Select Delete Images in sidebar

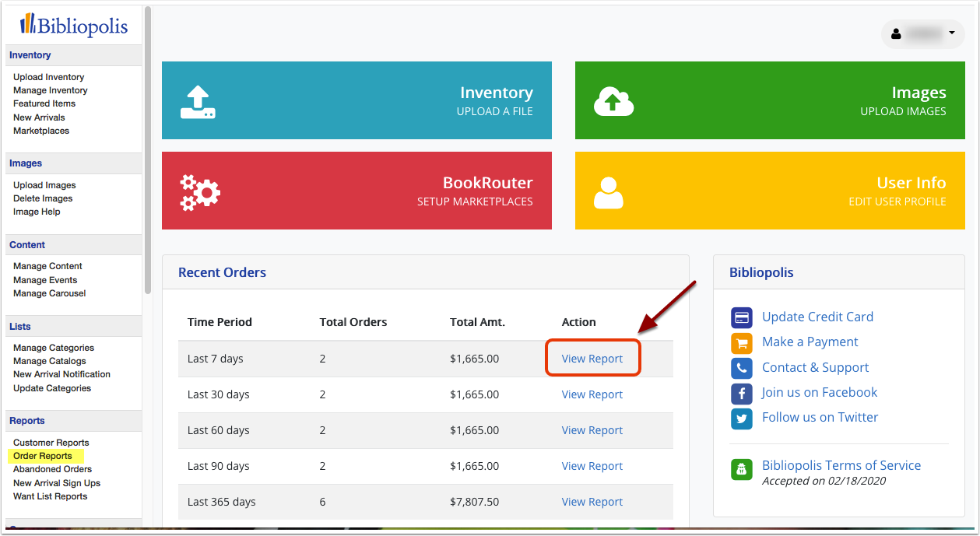[43, 198]
